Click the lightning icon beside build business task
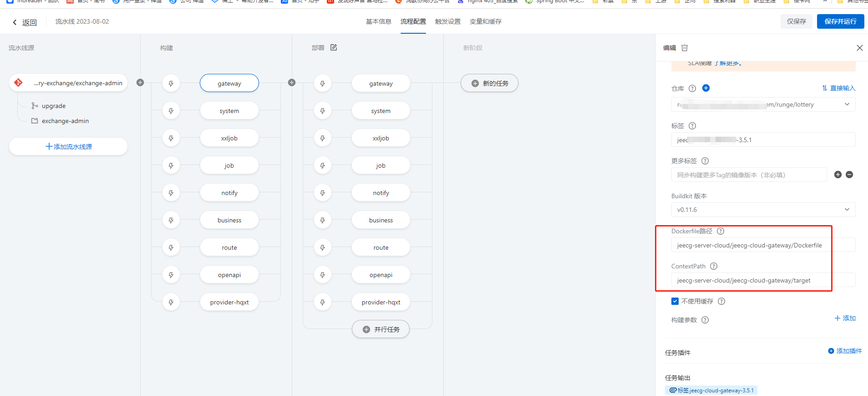This screenshot has width=868, height=396. tap(171, 220)
